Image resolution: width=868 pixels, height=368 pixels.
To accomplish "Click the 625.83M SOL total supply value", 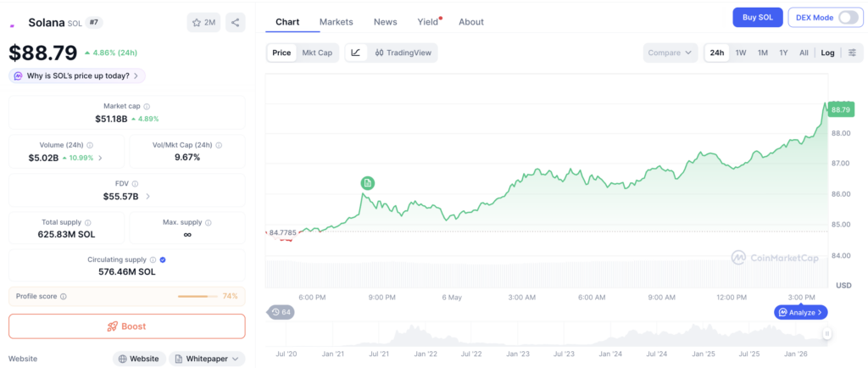I will click(66, 234).
